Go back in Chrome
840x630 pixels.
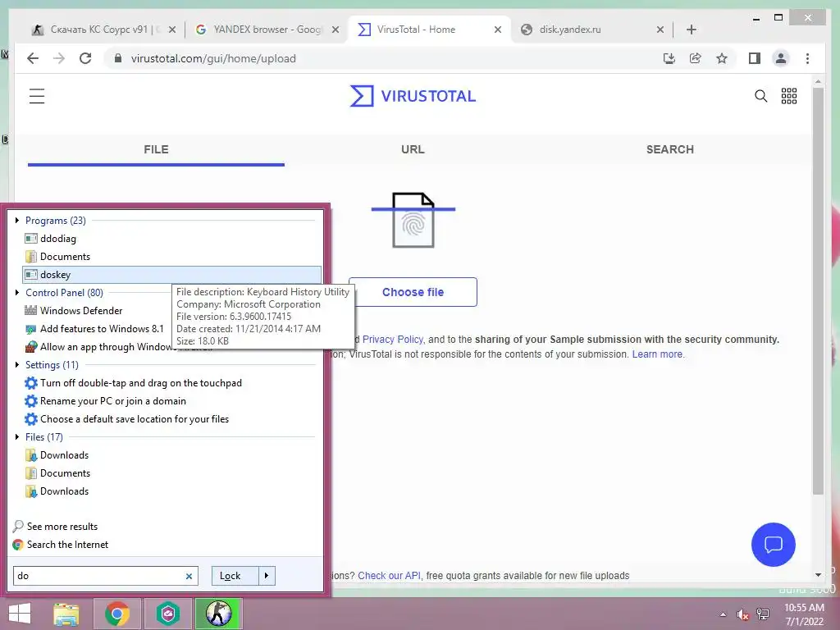pos(33,58)
